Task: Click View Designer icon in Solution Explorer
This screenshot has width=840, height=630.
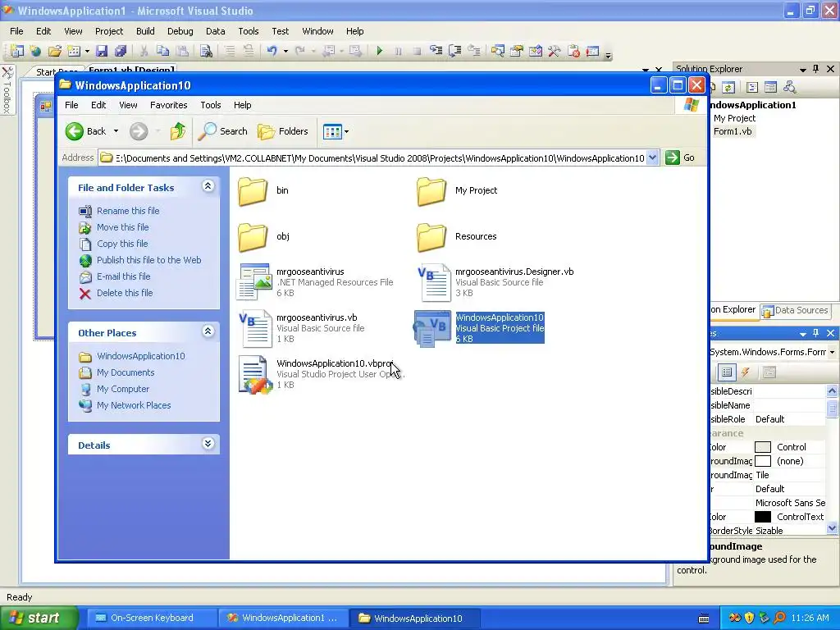Action: 771,87
